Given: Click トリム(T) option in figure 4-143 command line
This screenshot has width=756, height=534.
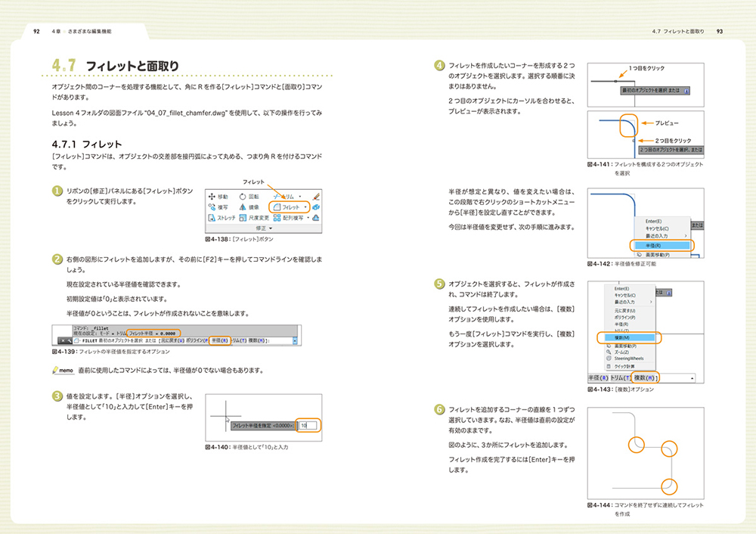Looking at the screenshot, I should [621, 378].
